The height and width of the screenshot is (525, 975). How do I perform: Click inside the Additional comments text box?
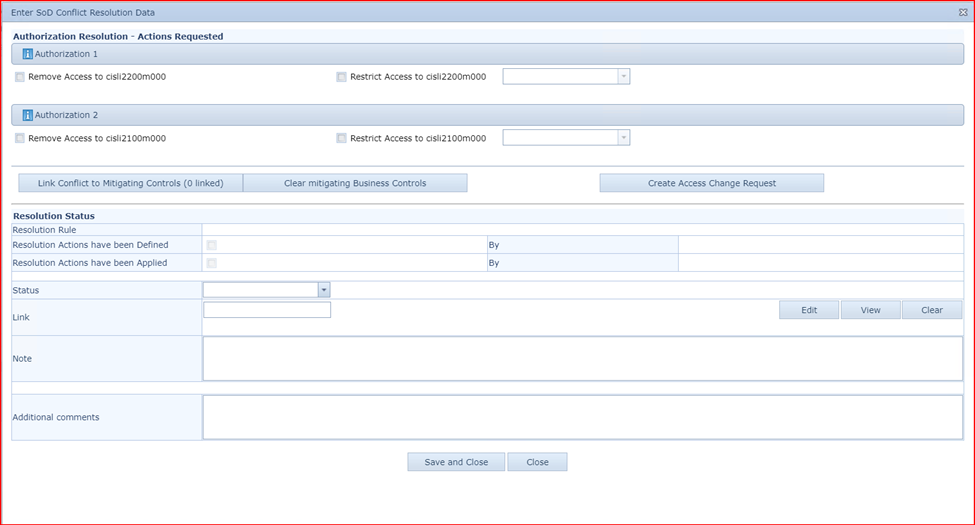pos(582,417)
